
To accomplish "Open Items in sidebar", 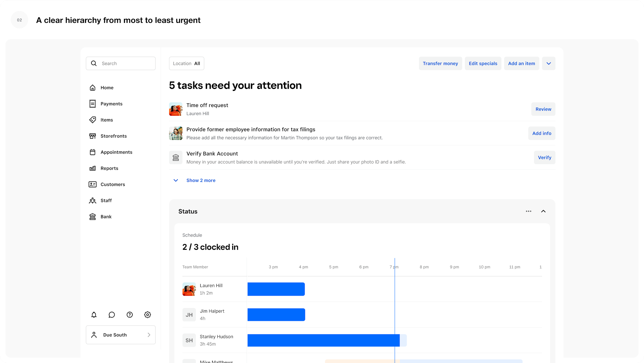I will pyautogui.click(x=107, y=120).
